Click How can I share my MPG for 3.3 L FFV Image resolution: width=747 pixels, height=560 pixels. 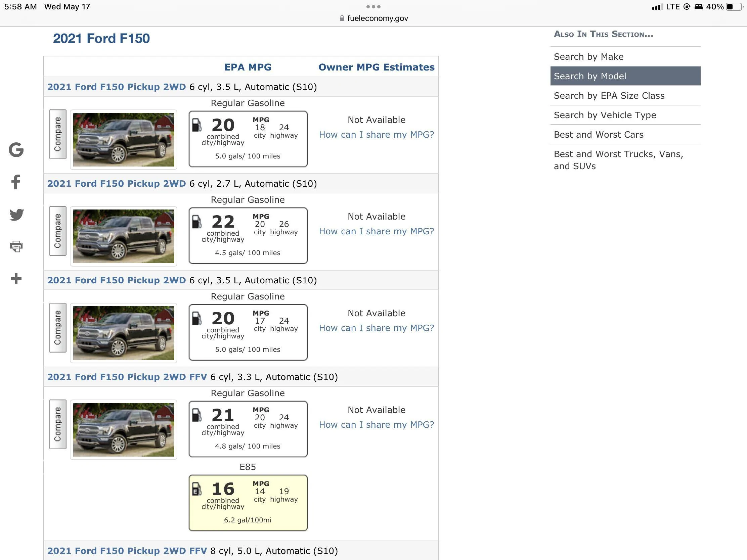pyautogui.click(x=377, y=425)
